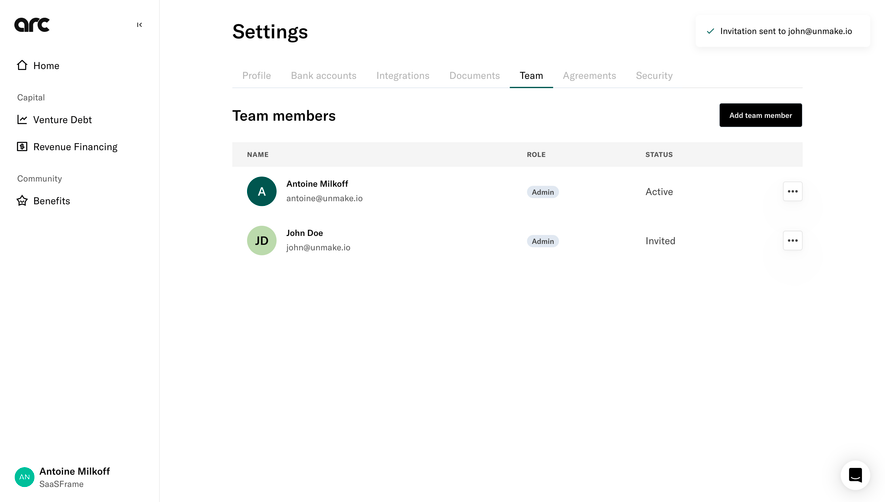Click the Home house icon
Viewport: 885px width, 502px height.
point(22,65)
